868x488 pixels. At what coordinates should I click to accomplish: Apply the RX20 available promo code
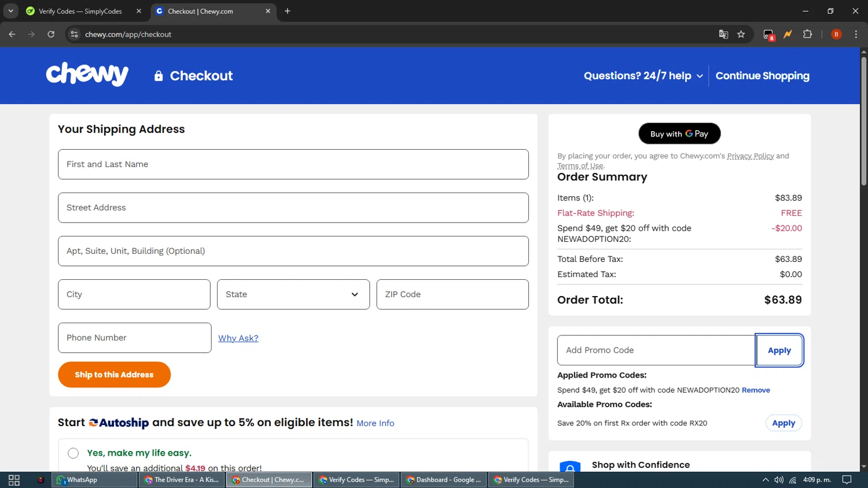coord(784,423)
